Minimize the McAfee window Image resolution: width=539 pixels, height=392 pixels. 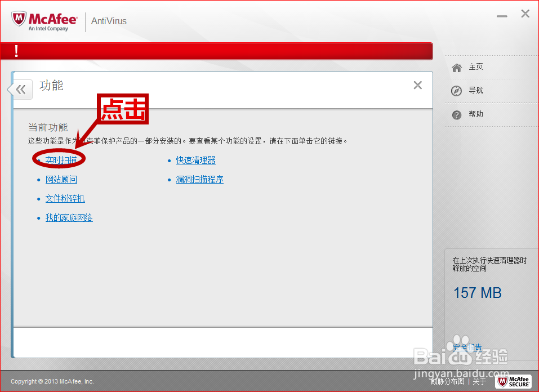click(x=502, y=16)
